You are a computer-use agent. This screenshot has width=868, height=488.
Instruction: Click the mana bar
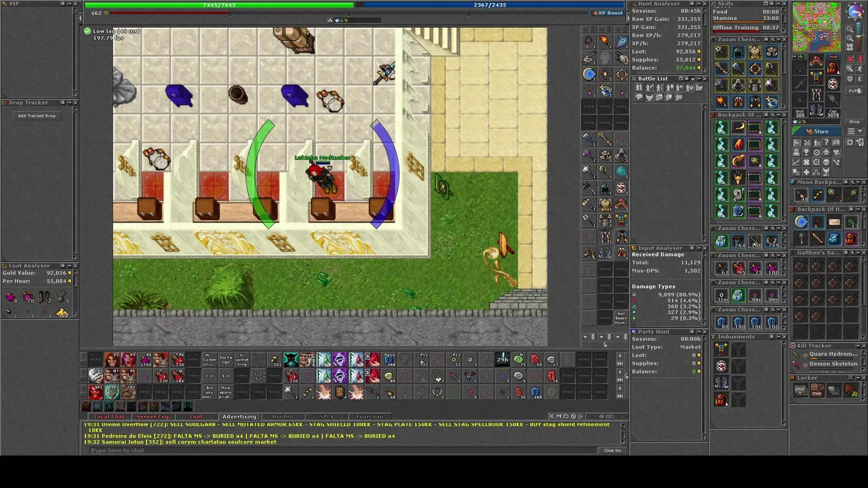(491, 5)
